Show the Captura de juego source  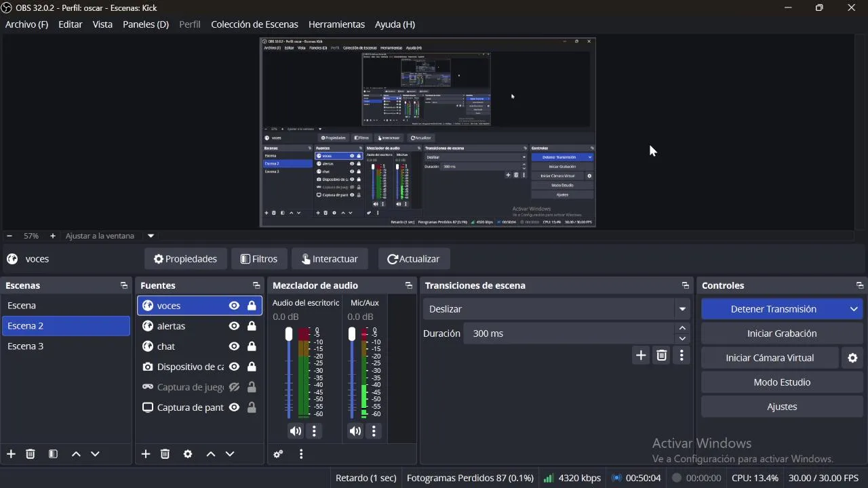click(x=234, y=387)
